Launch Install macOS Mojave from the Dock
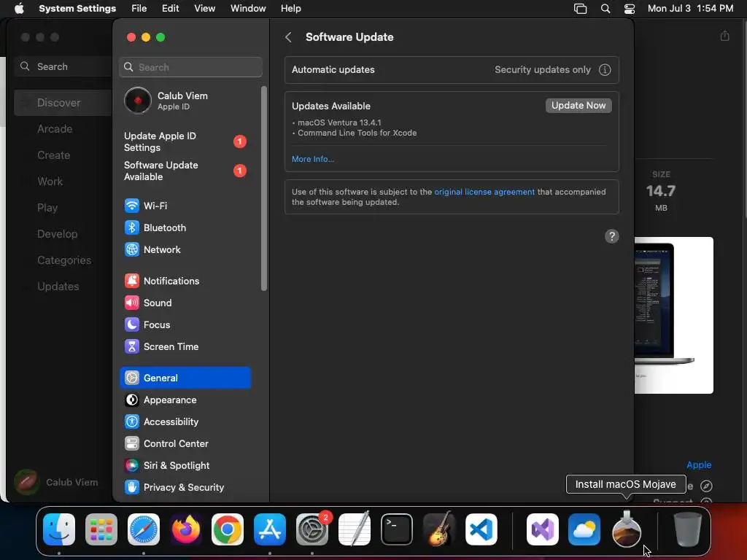 coord(627,529)
